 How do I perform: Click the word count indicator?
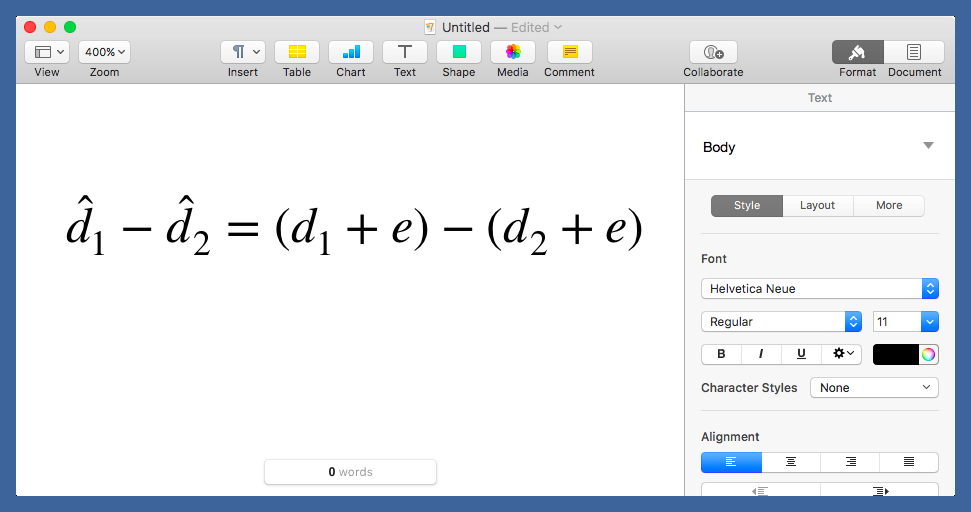(350, 472)
